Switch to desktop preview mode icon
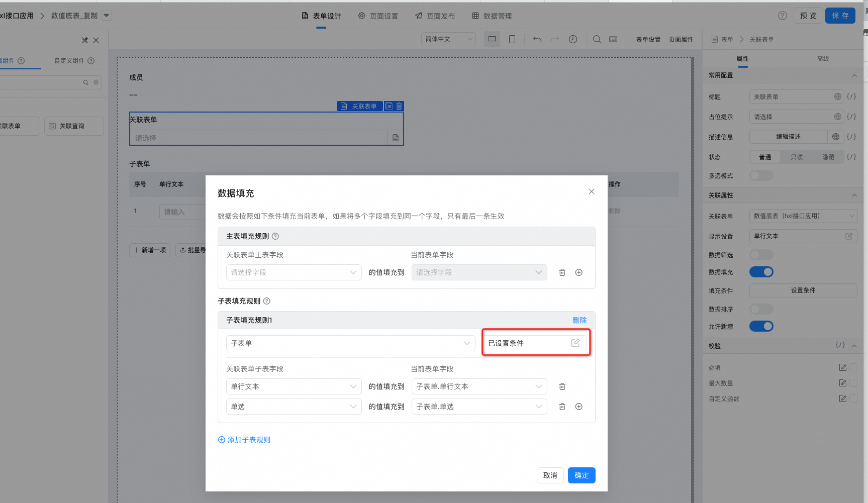This screenshot has width=868, height=503. [x=492, y=39]
